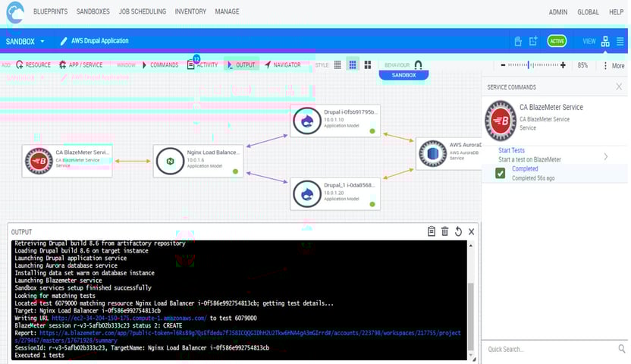
Task: Click the add-to-sandbox icon in blue header
Action: click(x=533, y=41)
